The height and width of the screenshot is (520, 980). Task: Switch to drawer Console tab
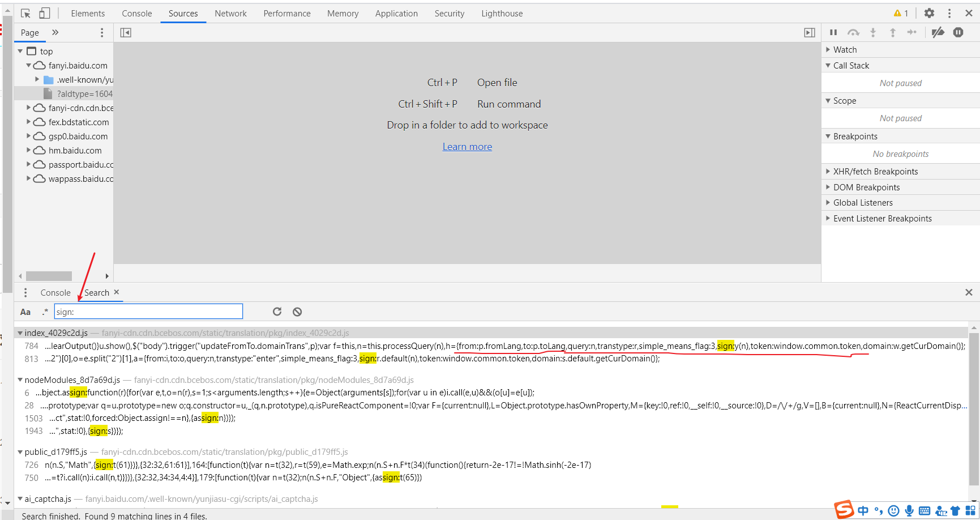(55, 293)
